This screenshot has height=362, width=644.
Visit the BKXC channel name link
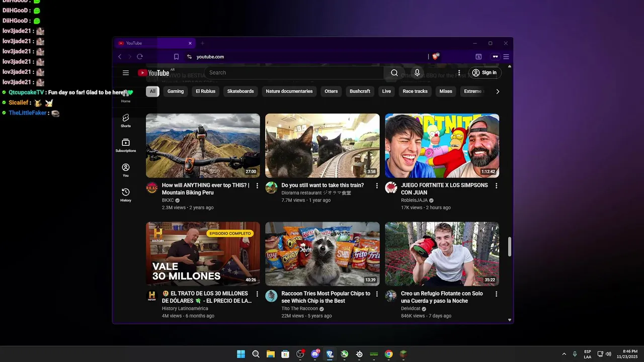(x=168, y=200)
